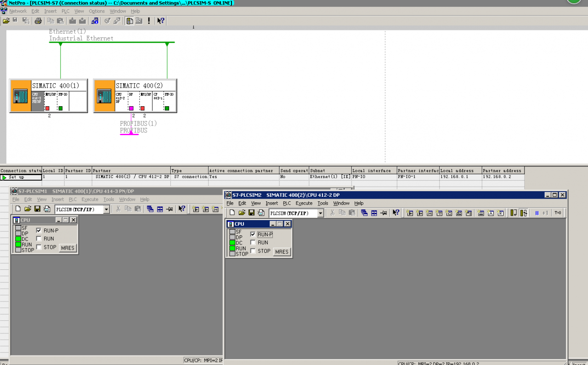The image size is (588, 365).
Task: Click MRES button in S7-PLCSIM1 CPU window
Action: [68, 248]
